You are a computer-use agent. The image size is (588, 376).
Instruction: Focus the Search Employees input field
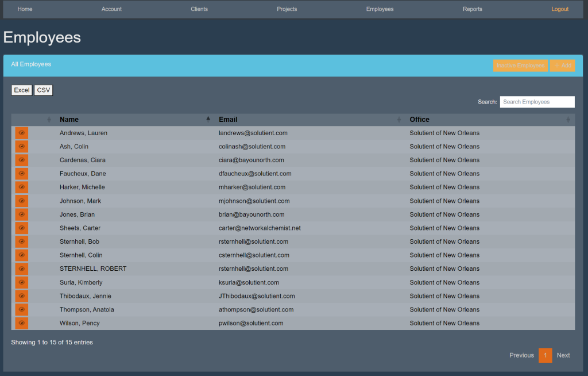click(537, 102)
